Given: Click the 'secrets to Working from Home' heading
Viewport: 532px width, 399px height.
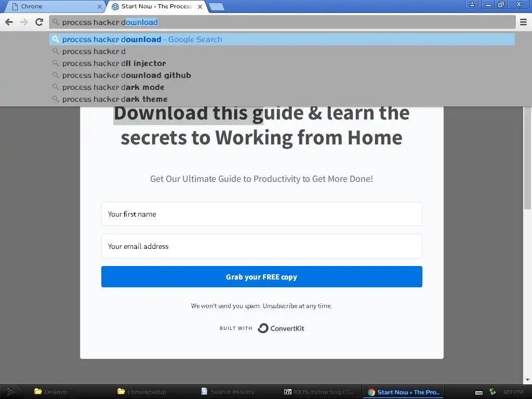Looking at the screenshot, I should tap(262, 138).
